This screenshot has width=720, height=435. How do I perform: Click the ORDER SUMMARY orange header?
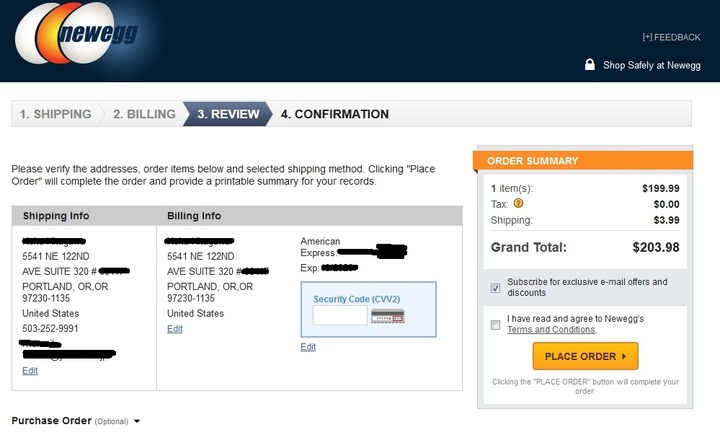coord(583,161)
